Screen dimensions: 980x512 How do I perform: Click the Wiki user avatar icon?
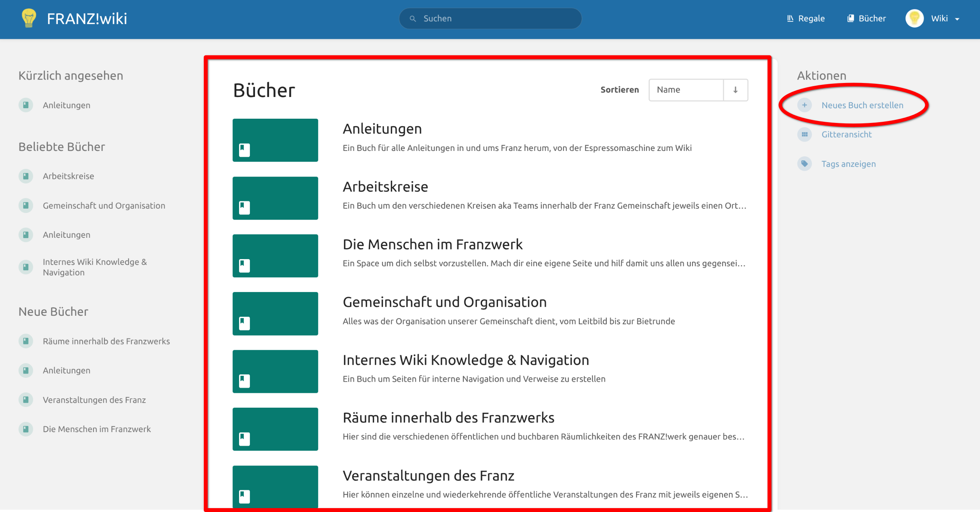(x=914, y=18)
